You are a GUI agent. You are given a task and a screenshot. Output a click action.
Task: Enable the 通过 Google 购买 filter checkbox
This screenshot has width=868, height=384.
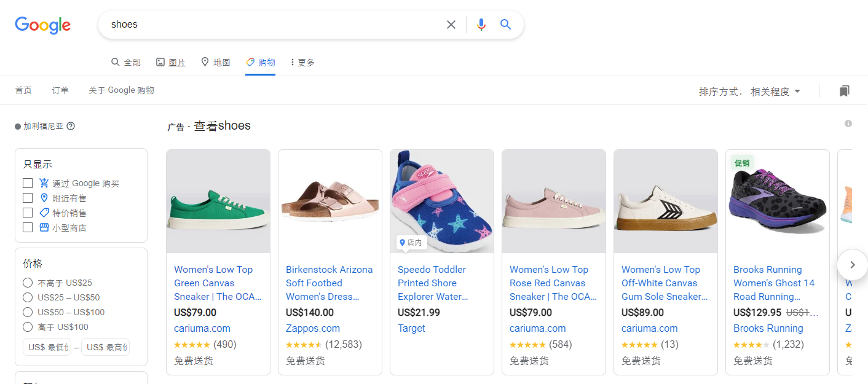pos(28,182)
